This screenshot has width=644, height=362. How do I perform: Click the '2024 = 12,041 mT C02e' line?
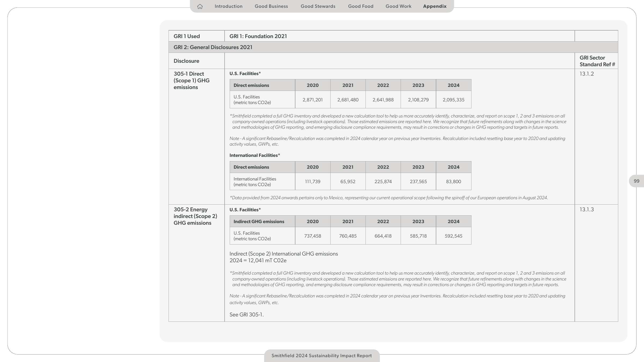coord(258,260)
